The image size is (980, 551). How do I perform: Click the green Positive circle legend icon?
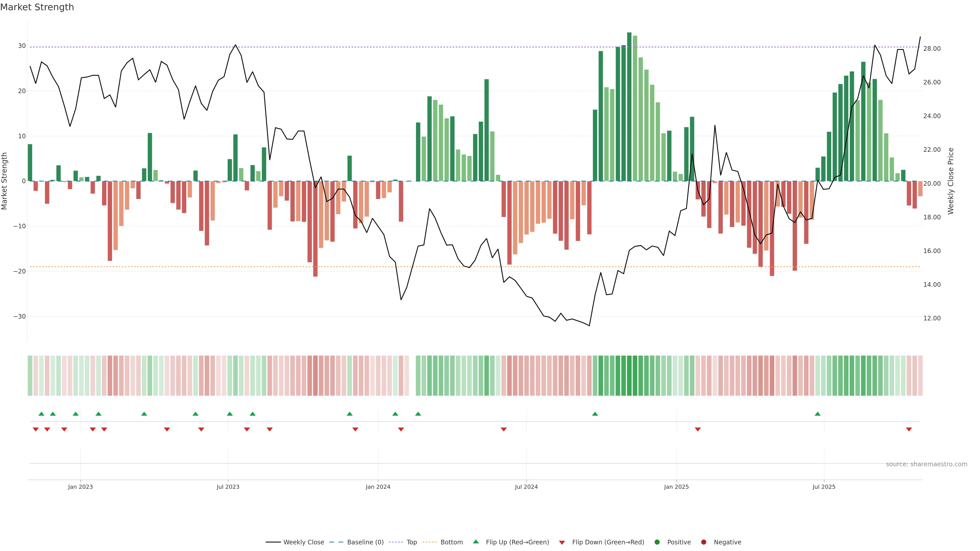657,542
